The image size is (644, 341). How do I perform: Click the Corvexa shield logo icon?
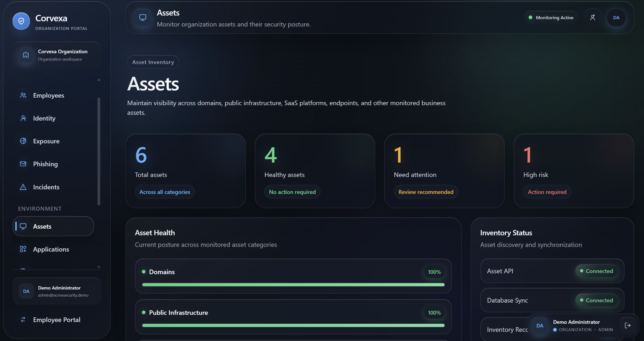pos(21,21)
